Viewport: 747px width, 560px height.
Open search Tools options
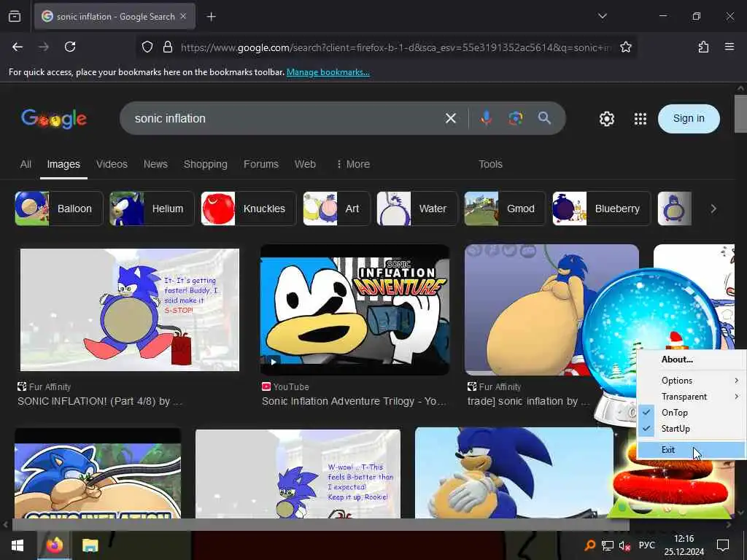pos(490,164)
